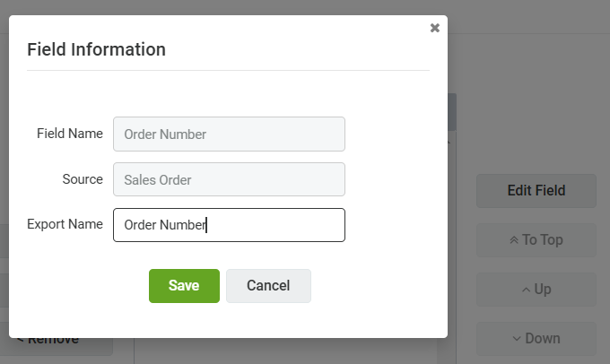Screen dimensions: 610x364
Task: Click the disabled Source box
Action: click(x=229, y=179)
